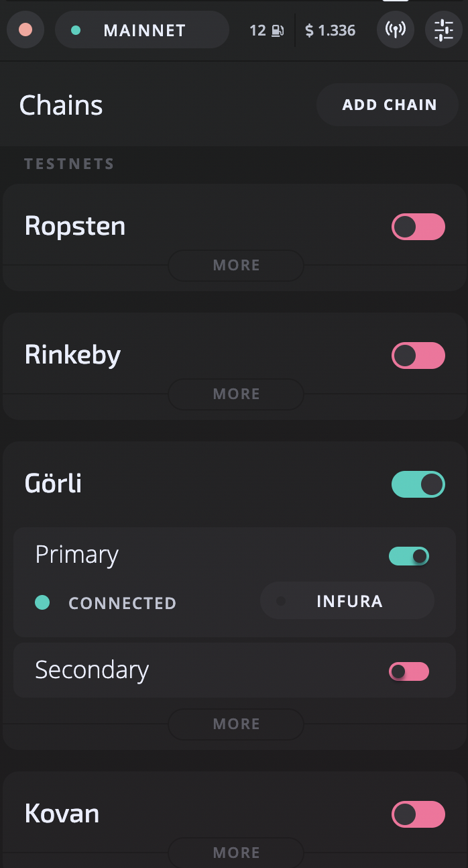Open the settings sliders icon
This screenshot has width=468, height=868.
click(444, 30)
